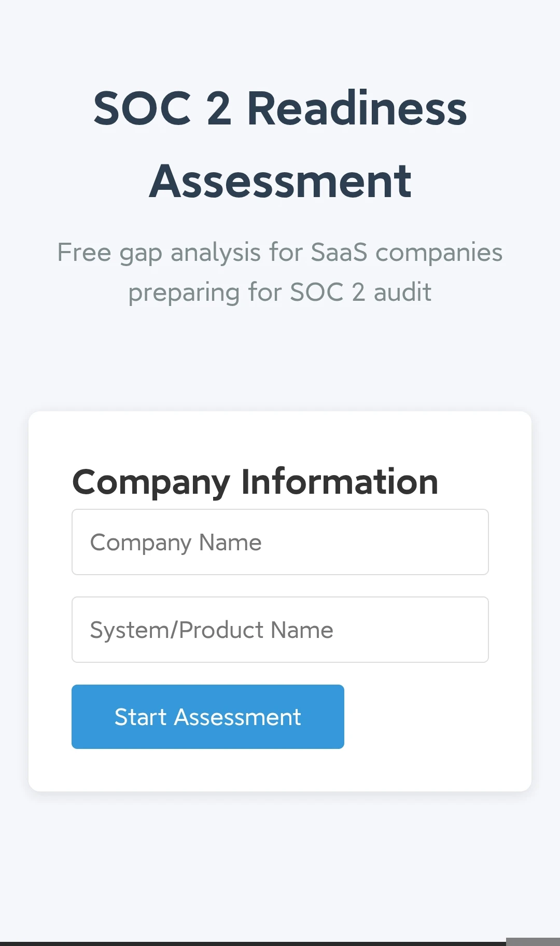Viewport: 560px width, 946px height.
Task: Click the Company Name input field
Action: coord(280,542)
